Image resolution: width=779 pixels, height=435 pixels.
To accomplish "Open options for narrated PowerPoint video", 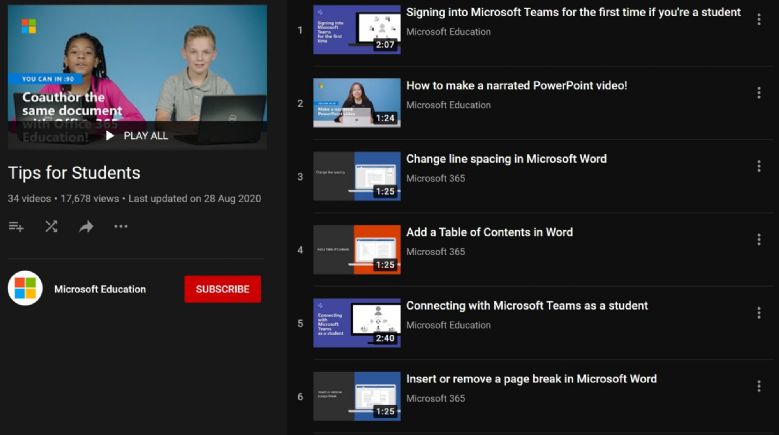I will pos(759,93).
